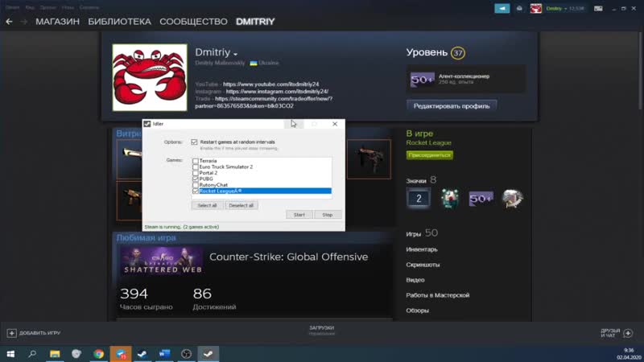Launch Google Chrome from the taskbar
This screenshot has height=362, width=644.
(x=98, y=353)
